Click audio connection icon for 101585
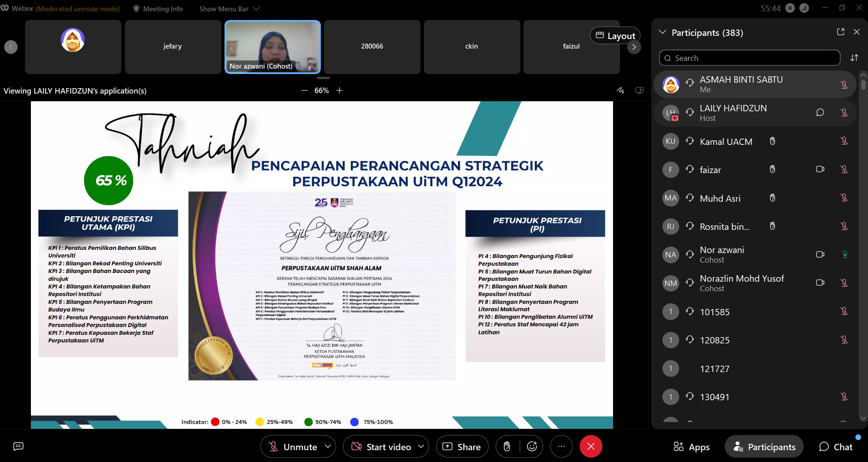Screen dimensions: 868x462 click(x=690, y=311)
